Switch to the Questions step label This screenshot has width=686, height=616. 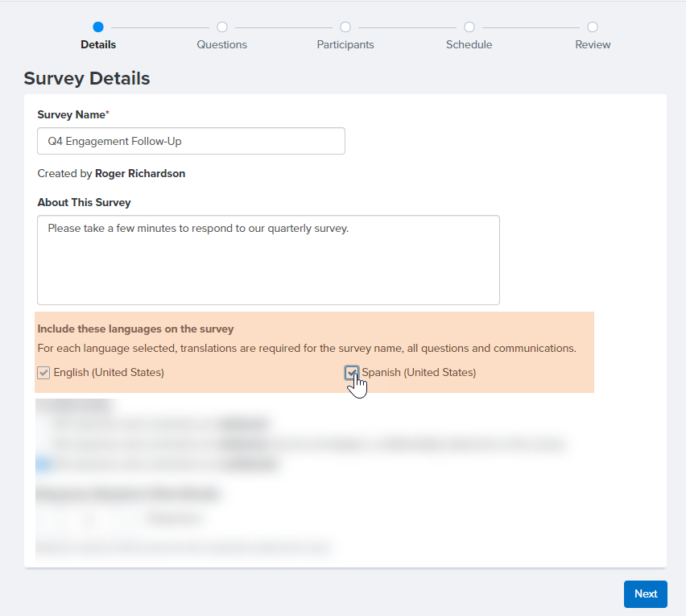point(221,44)
